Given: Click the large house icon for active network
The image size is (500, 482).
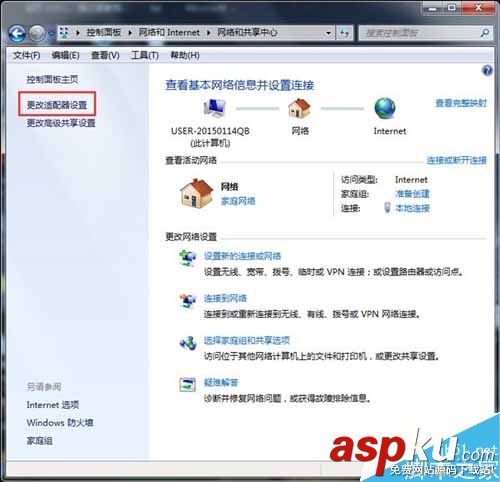Looking at the screenshot, I should click(x=196, y=193).
